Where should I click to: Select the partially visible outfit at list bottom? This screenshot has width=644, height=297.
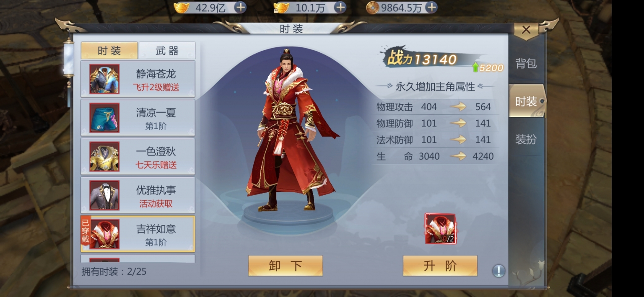pos(138,258)
